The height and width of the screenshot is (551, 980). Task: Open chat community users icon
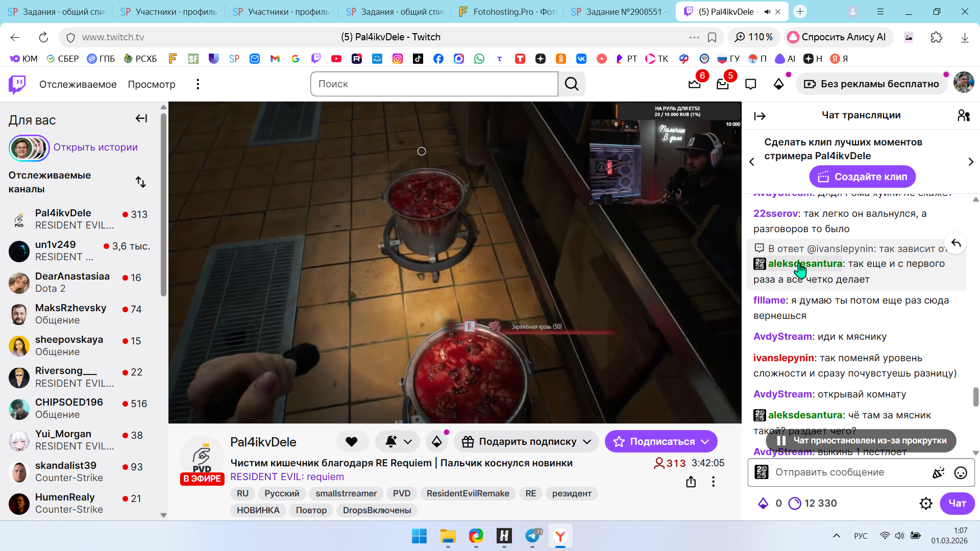click(x=963, y=116)
